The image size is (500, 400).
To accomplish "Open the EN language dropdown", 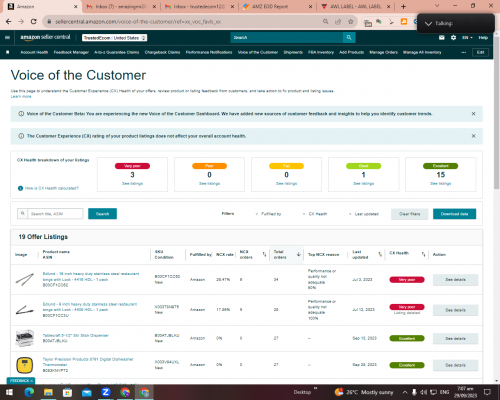I will pos(467,38).
